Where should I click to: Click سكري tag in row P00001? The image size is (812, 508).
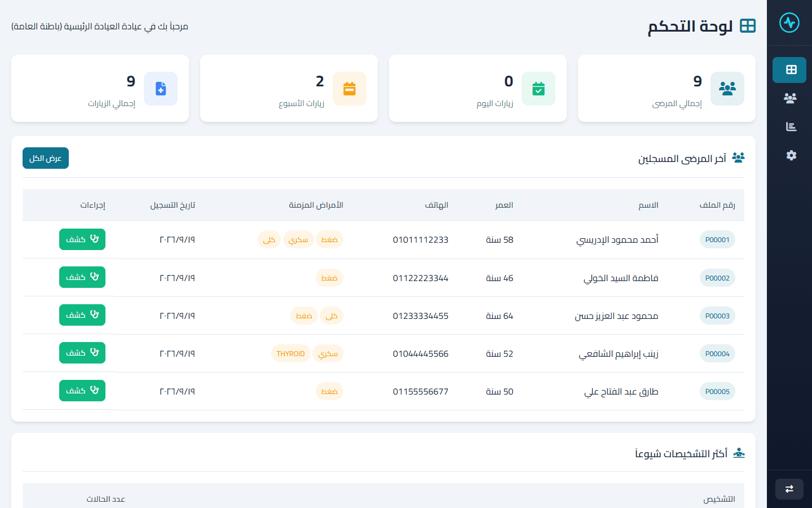[298, 239]
